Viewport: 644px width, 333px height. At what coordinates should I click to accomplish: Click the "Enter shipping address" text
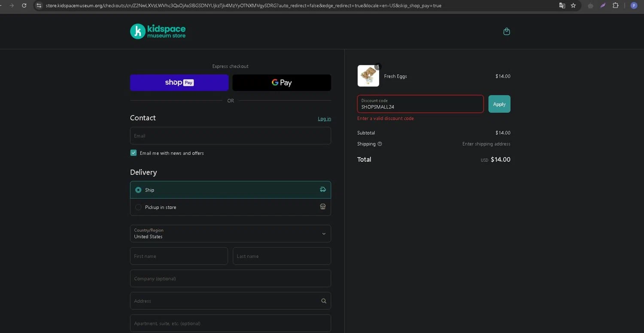(x=486, y=144)
